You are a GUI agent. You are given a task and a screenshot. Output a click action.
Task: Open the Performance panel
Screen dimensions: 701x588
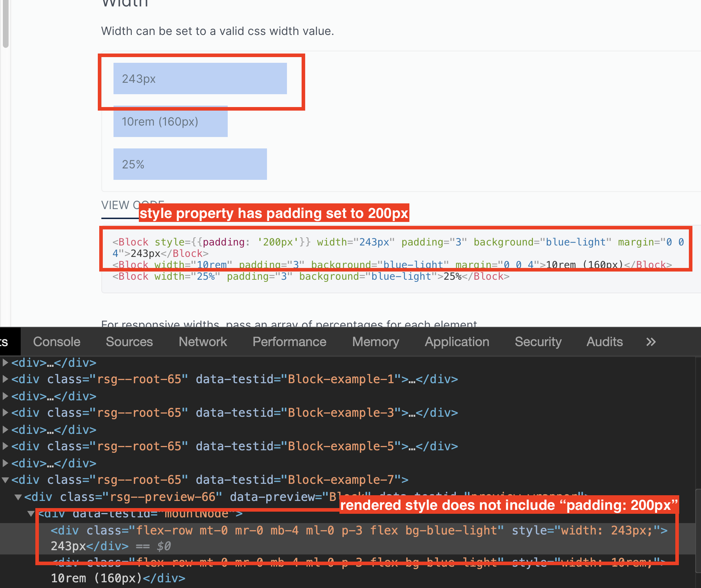click(x=289, y=341)
